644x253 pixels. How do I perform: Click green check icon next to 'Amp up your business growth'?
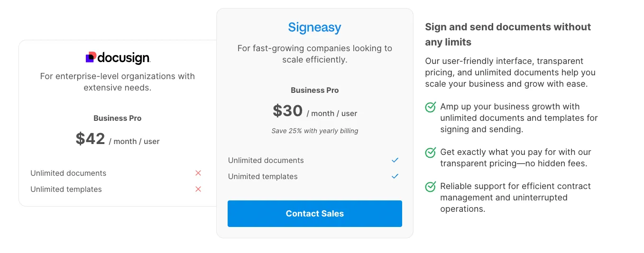[431, 107]
